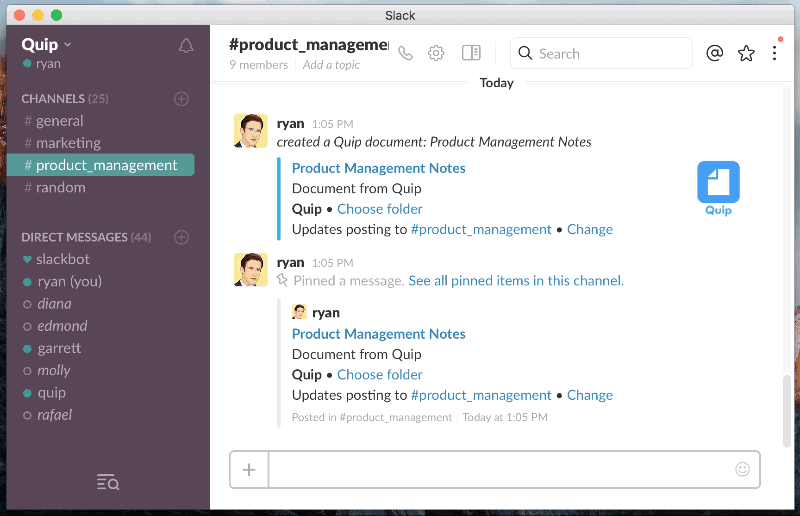Show mentions with the @ icon

(714, 54)
